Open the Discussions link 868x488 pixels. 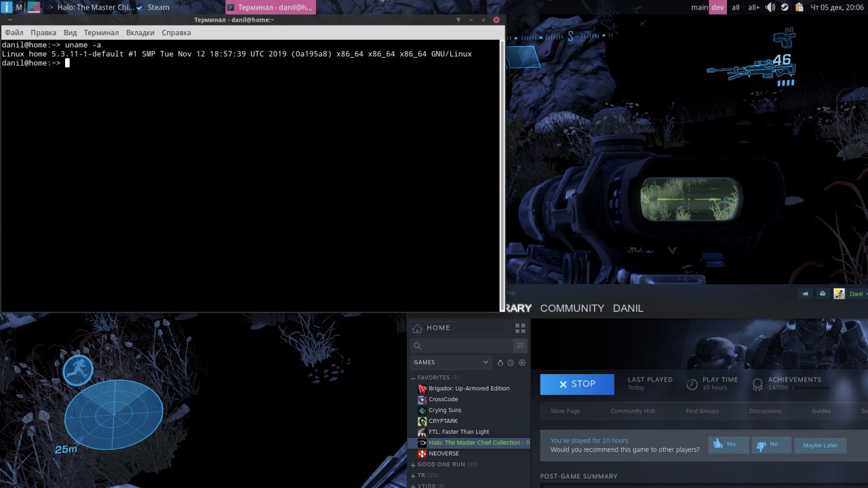(x=765, y=411)
